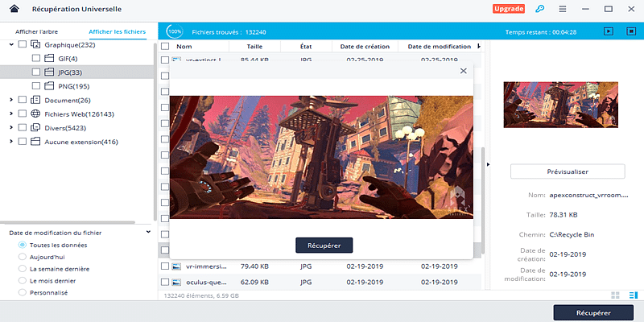Tick the GIF(4) checkbox
This screenshot has width=644, height=322.
pos(36,58)
